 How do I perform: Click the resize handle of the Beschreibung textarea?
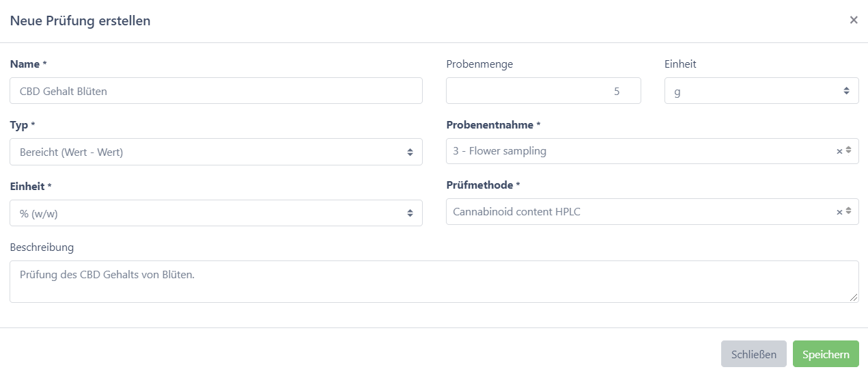point(854,298)
